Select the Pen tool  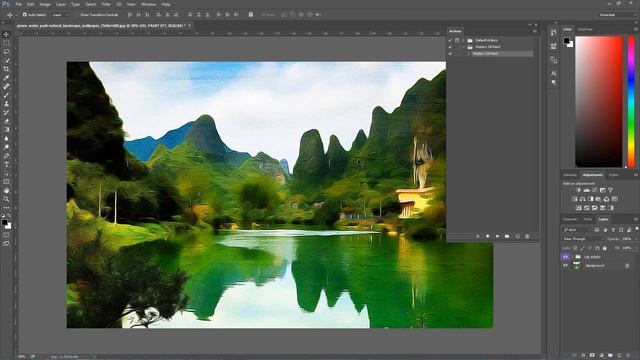(x=6, y=156)
